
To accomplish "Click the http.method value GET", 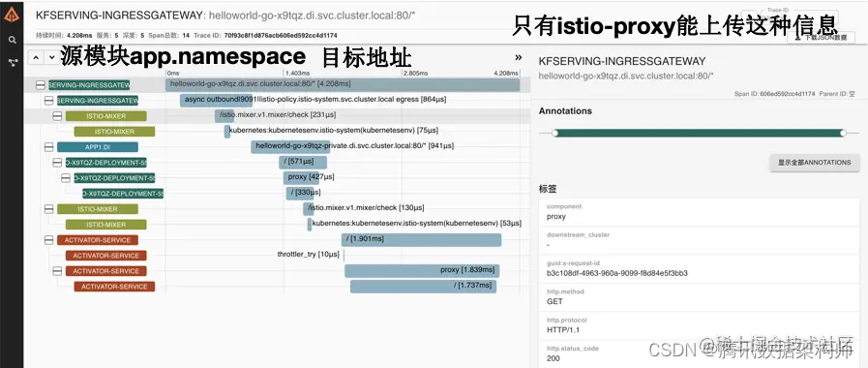I will point(554,301).
